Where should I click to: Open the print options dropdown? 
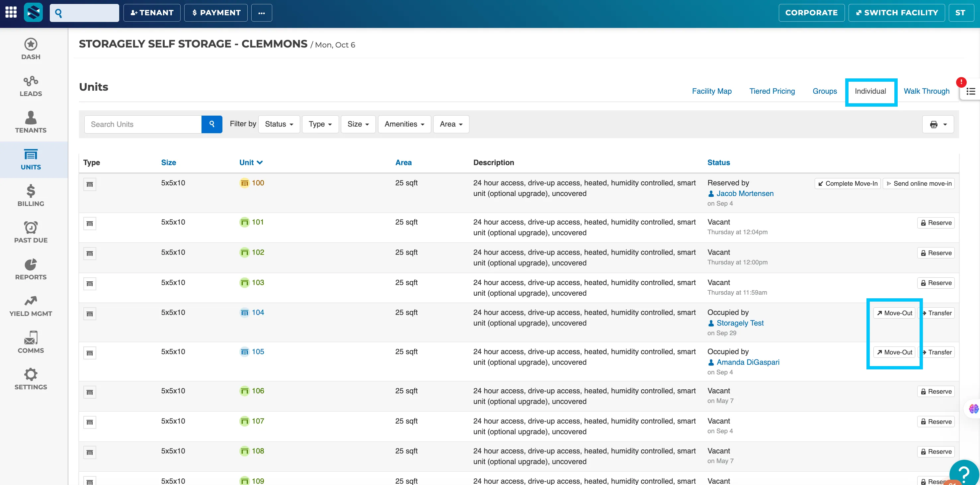(938, 125)
